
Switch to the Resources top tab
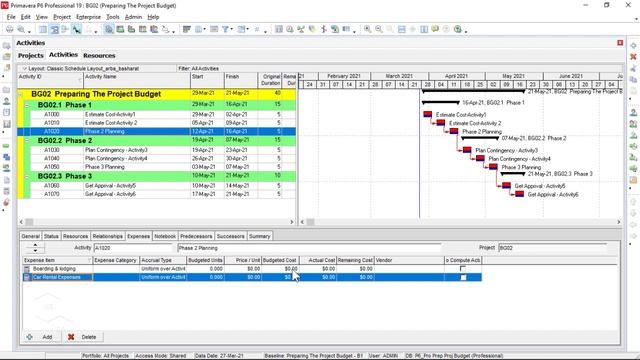click(x=99, y=56)
